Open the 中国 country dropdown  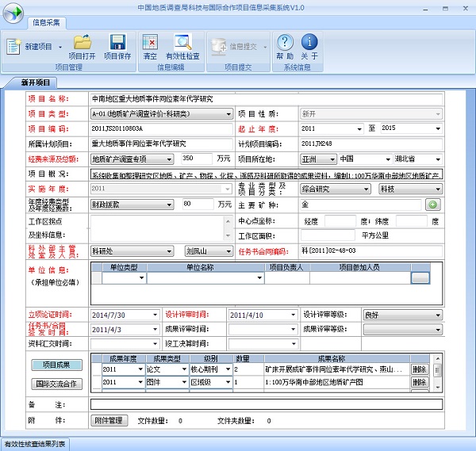coord(388,159)
